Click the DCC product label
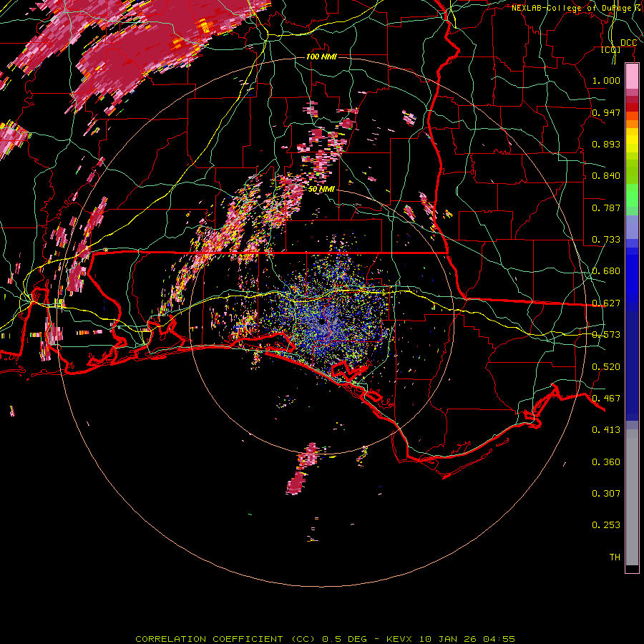This screenshot has width=644, height=644. [628, 43]
